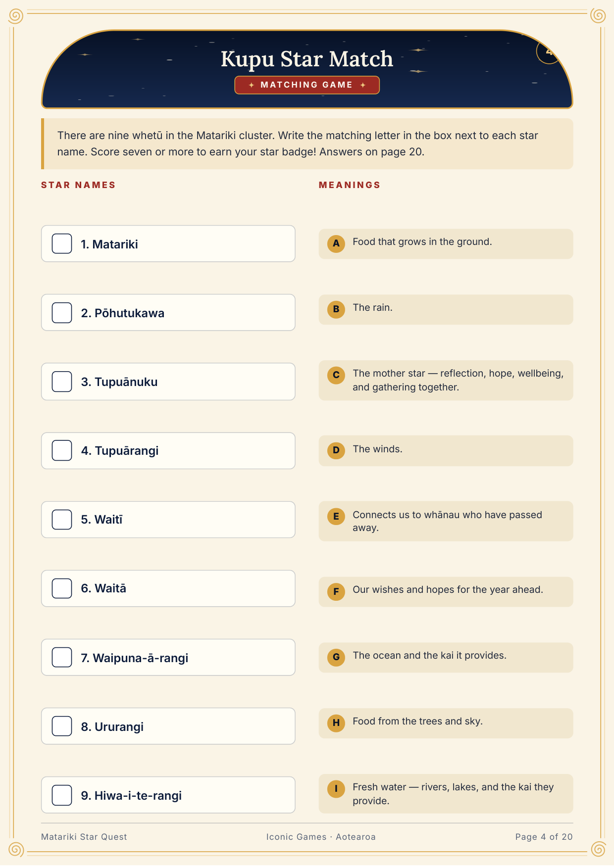Screen dimensions: 614x868
Task: Check the box for Waipuna-ā-rangi
Action: pyautogui.click(x=62, y=657)
